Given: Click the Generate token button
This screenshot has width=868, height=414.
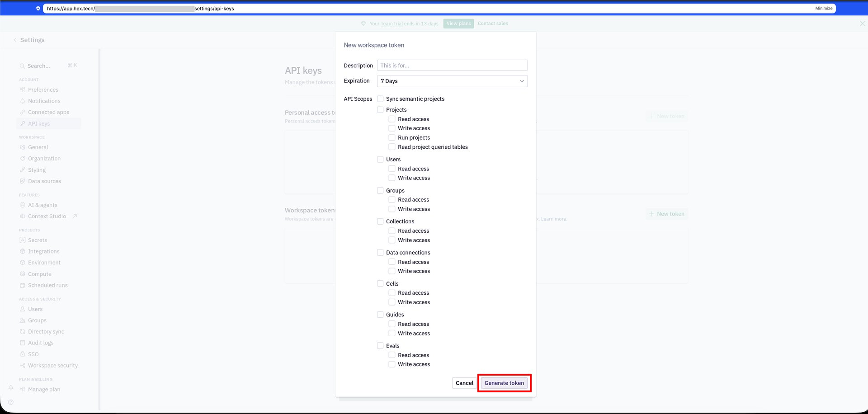Looking at the screenshot, I should pyautogui.click(x=504, y=383).
